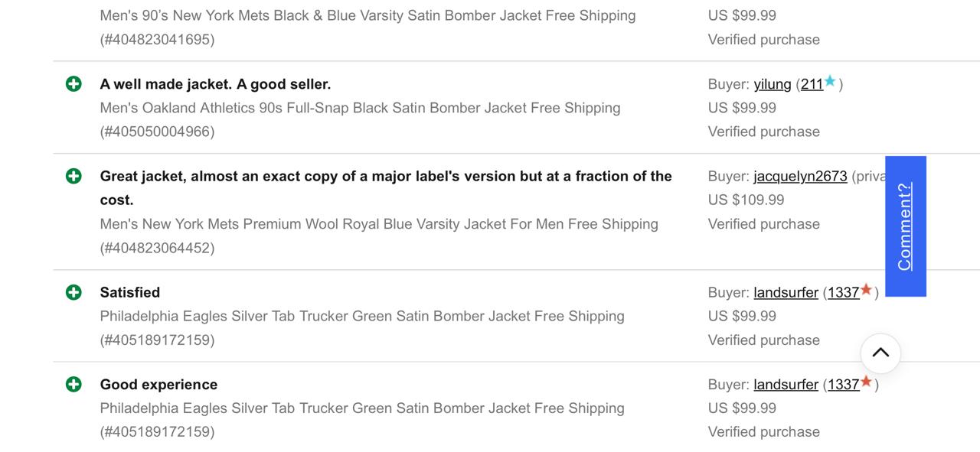
Task: Click the "A well made jacket. A good seller." comment
Action: coord(215,84)
